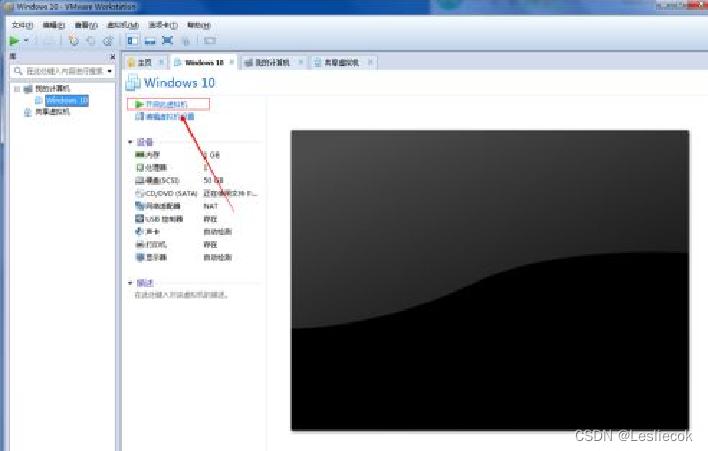Click the green power-on toolbar button
This screenshot has width=708, height=451.
click(14, 41)
